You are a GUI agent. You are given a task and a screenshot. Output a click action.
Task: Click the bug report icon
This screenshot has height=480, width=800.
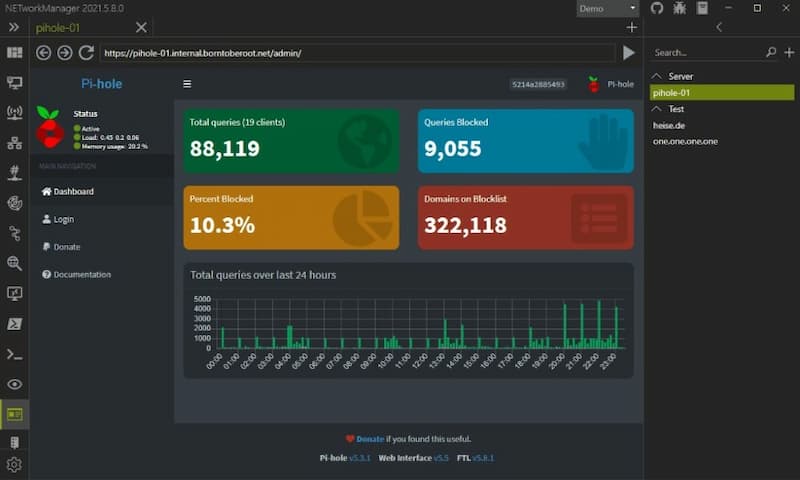[x=680, y=8]
